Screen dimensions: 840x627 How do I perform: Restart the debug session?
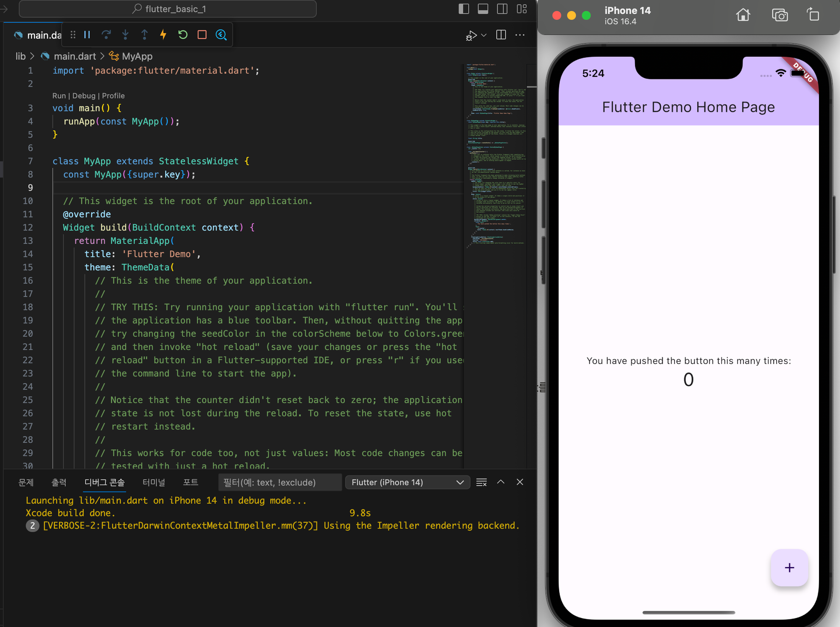click(183, 35)
